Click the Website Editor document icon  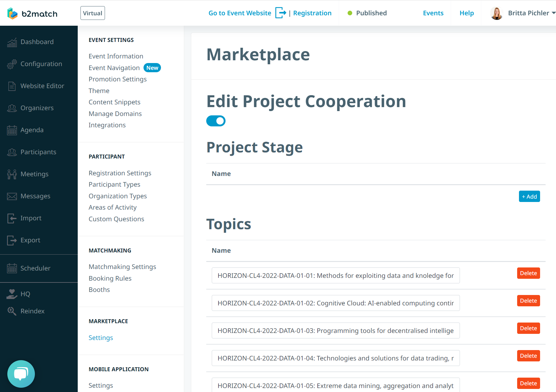click(x=12, y=86)
